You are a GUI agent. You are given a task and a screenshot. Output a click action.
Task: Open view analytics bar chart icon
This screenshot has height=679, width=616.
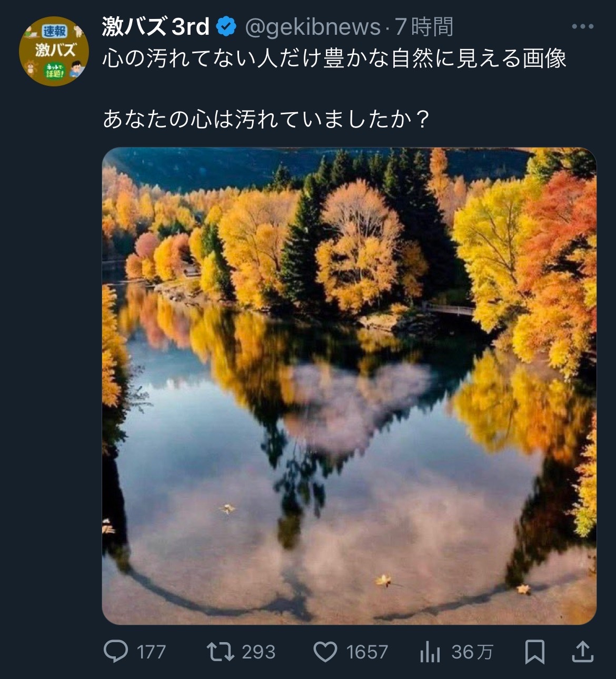point(430,653)
